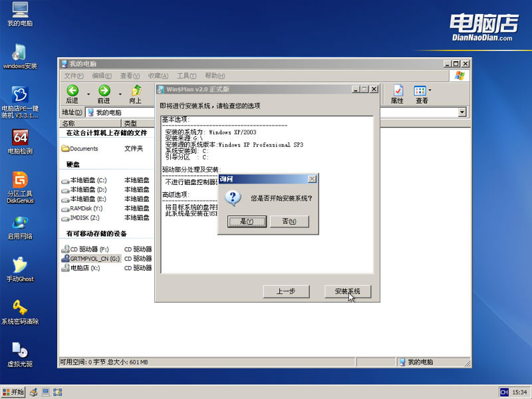This screenshot has width=532, height=399.
Task: Select GRTMPVOL_CN (G:) drive
Action: [x=91, y=259]
